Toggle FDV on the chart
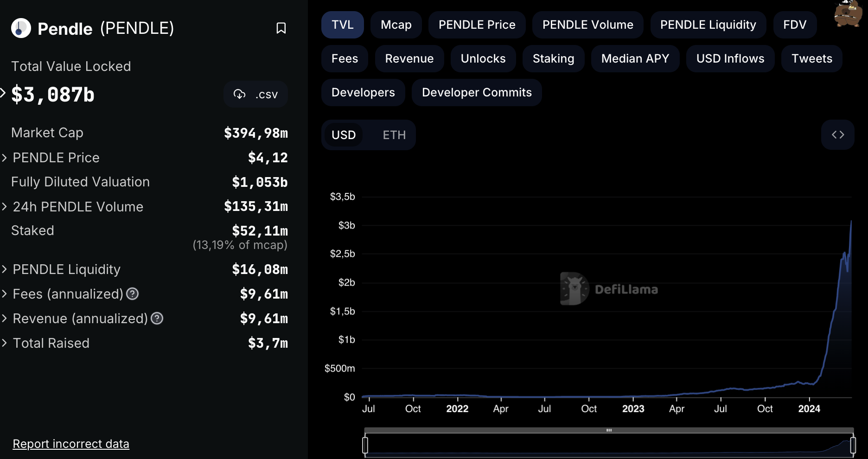868x459 pixels. point(795,25)
